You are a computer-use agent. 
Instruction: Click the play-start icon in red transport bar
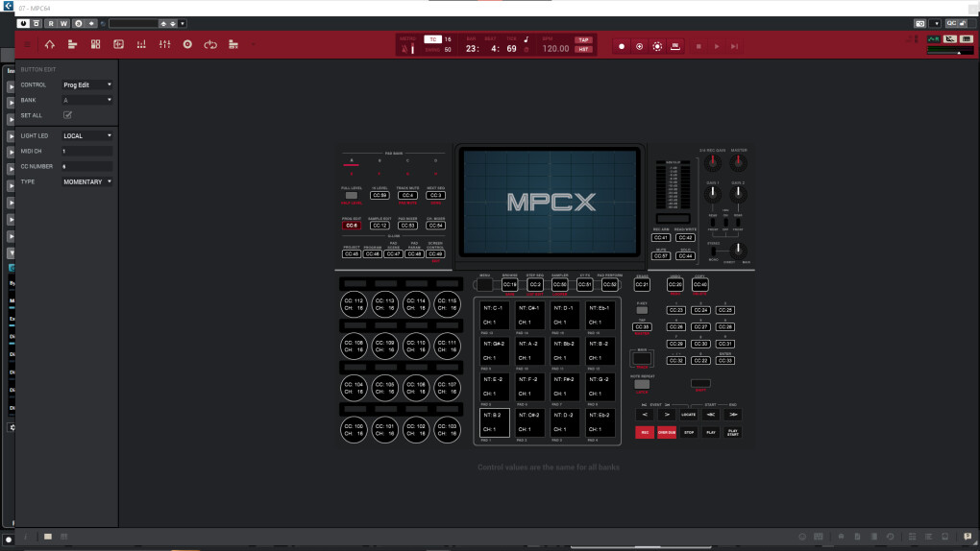pyautogui.click(x=735, y=46)
